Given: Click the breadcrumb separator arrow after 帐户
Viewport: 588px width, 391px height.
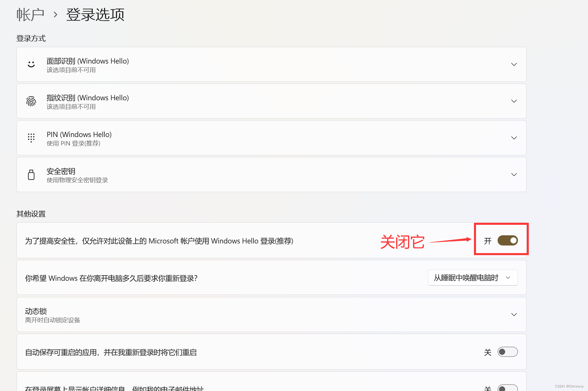Looking at the screenshot, I should (x=55, y=15).
